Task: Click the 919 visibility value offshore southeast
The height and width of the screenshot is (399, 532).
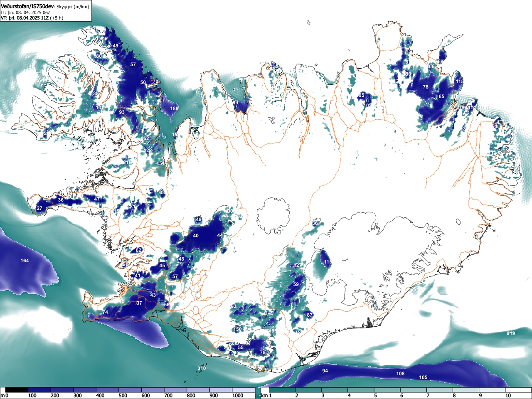Action: pos(511,333)
